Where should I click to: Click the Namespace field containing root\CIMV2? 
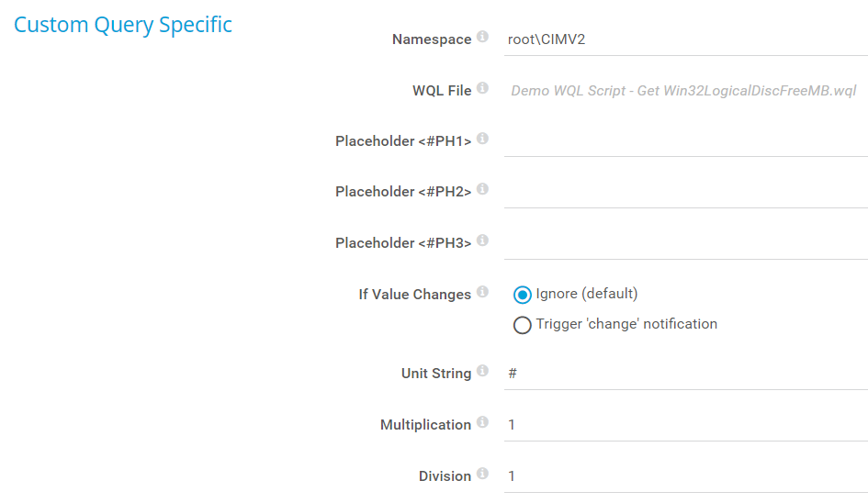tap(684, 39)
